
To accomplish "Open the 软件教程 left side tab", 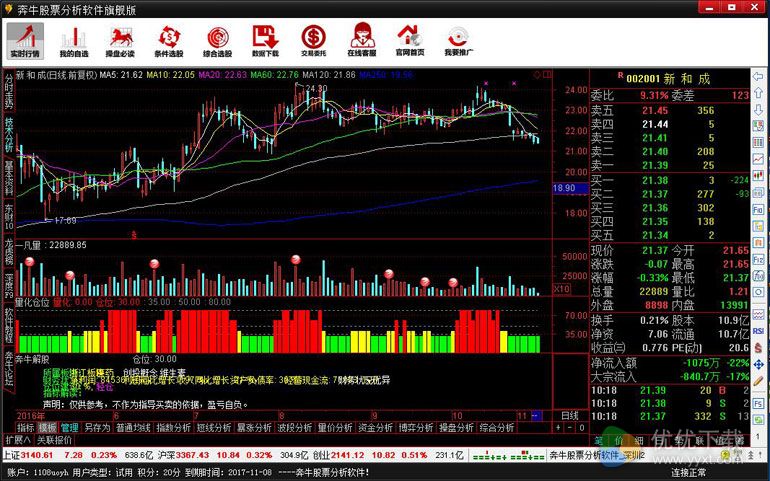I will tap(9, 325).
